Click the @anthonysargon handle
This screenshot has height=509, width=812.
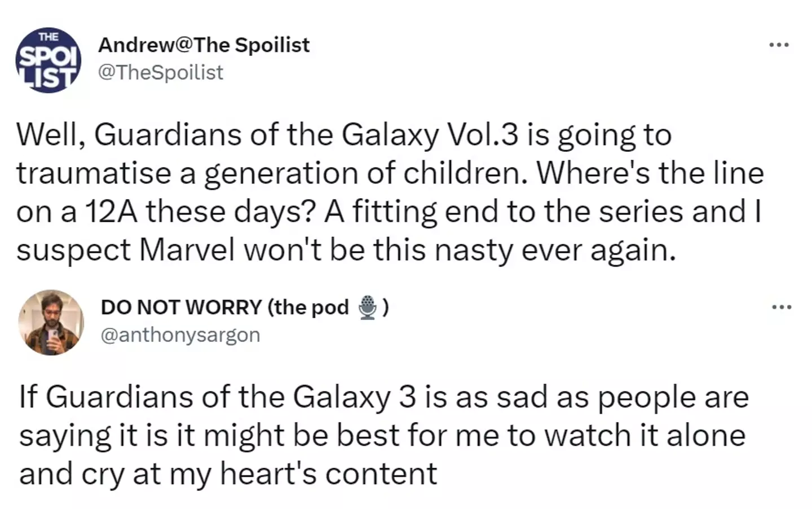click(180, 335)
